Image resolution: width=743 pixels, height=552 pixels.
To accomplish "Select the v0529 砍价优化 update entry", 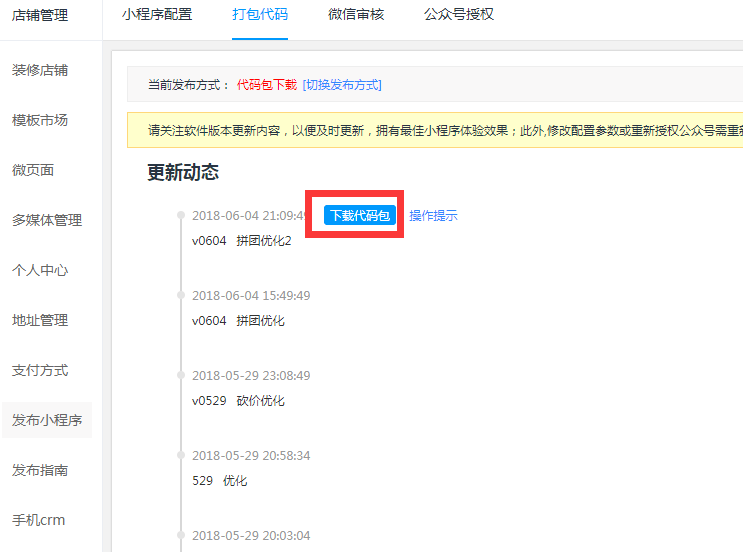I will click(238, 401).
